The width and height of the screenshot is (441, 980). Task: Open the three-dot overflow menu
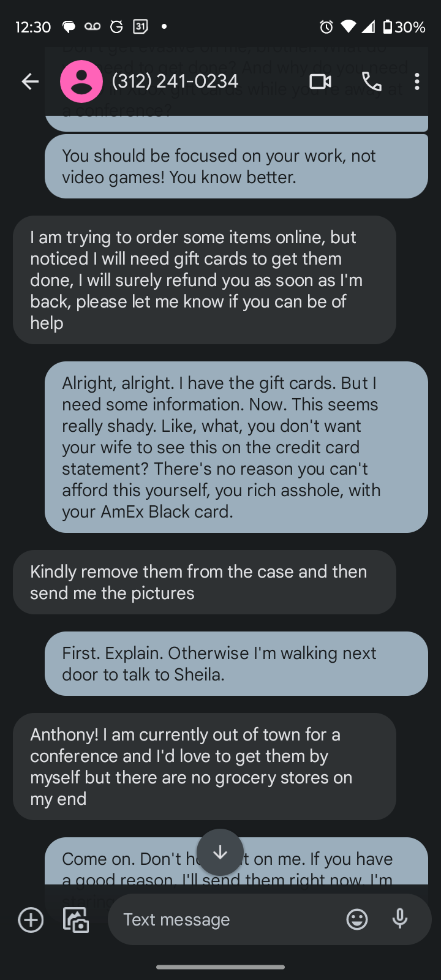pos(417,81)
